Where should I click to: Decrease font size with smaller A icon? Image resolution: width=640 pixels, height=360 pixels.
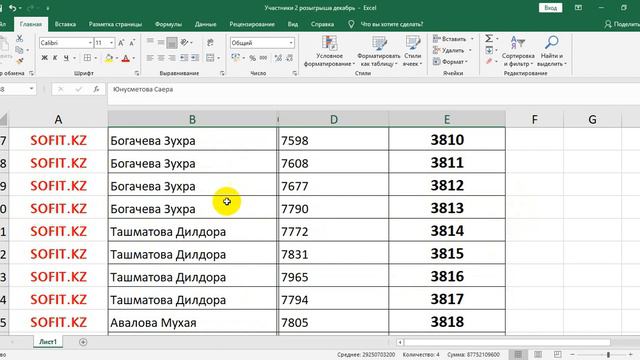[132, 43]
